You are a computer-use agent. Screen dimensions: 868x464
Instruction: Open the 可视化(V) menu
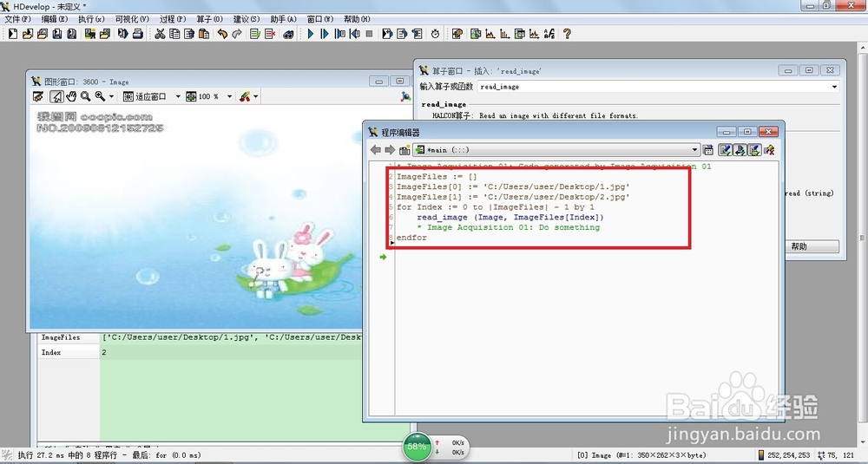point(132,19)
